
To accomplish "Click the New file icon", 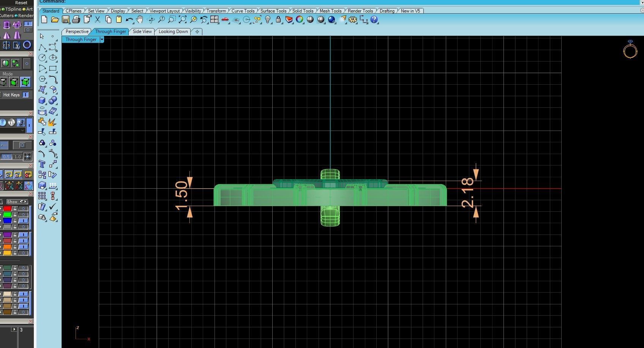I will 44,20.
